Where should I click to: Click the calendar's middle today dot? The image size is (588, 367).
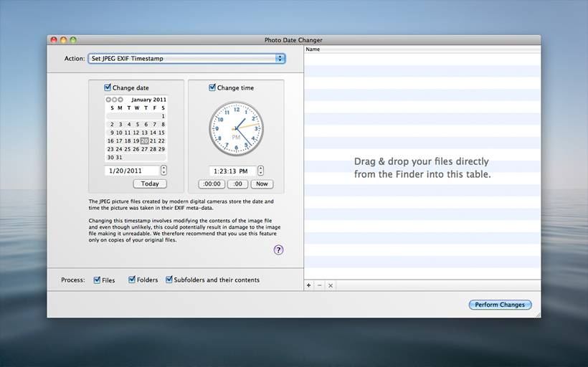115,100
